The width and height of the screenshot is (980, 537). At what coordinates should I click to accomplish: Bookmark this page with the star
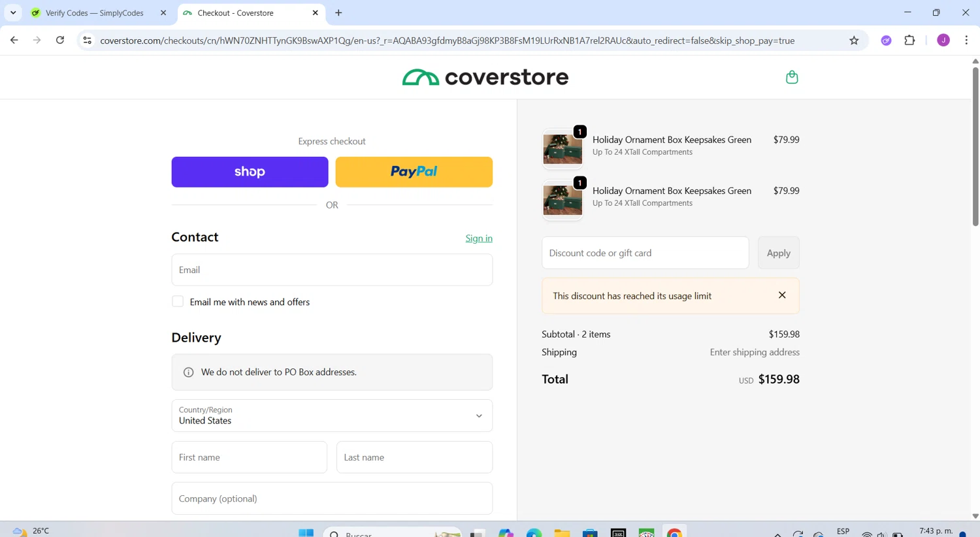pos(854,41)
